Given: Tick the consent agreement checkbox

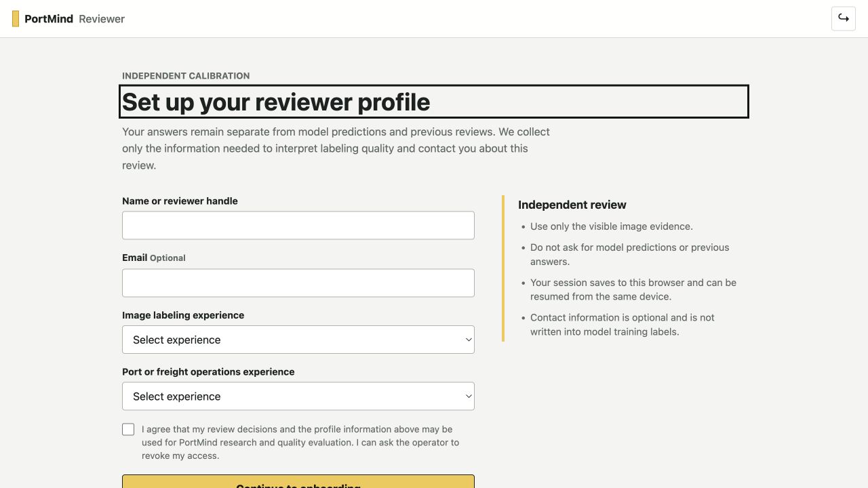Looking at the screenshot, I should coord(128,429).
